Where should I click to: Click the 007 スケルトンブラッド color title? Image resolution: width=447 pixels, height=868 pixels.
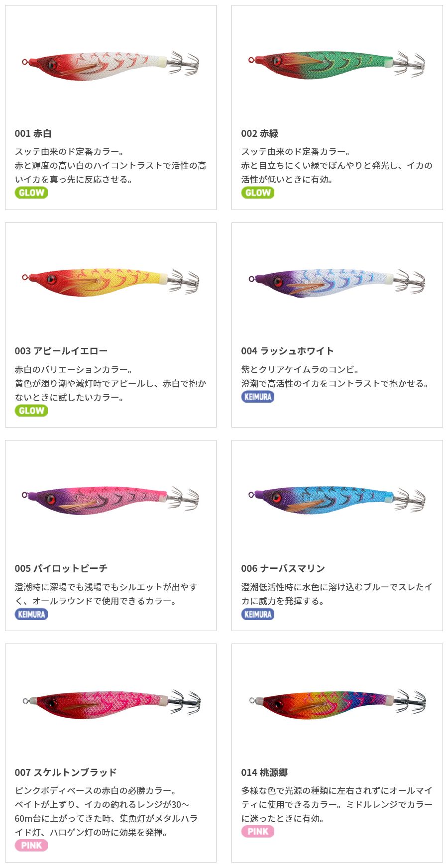[x=66, y=772]
